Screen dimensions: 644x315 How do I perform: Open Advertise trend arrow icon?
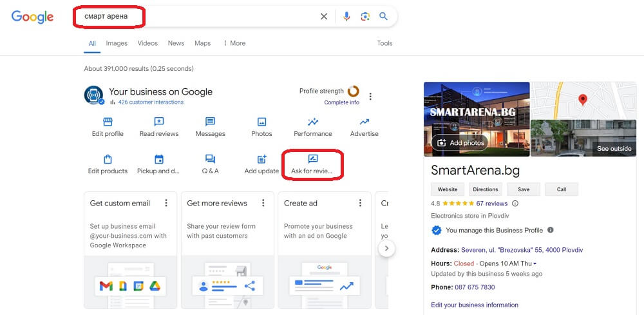point(365,122)
